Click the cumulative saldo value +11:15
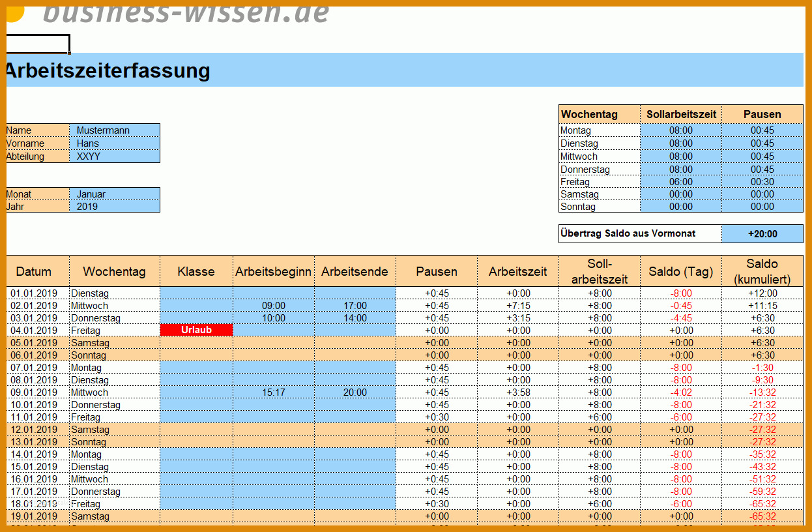Image resolution: width=812 pixels, height=532 pixels. click(x=762, y=306)
